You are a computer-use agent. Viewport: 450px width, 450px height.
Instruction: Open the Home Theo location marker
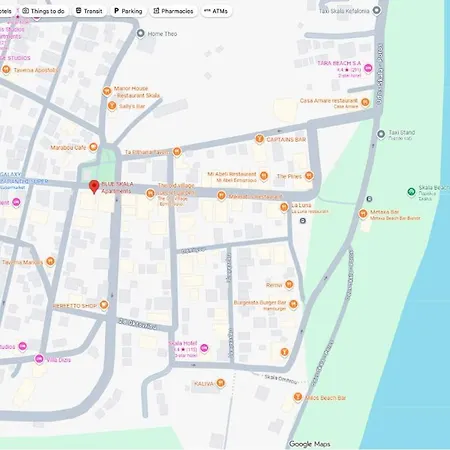coord(141,34)
